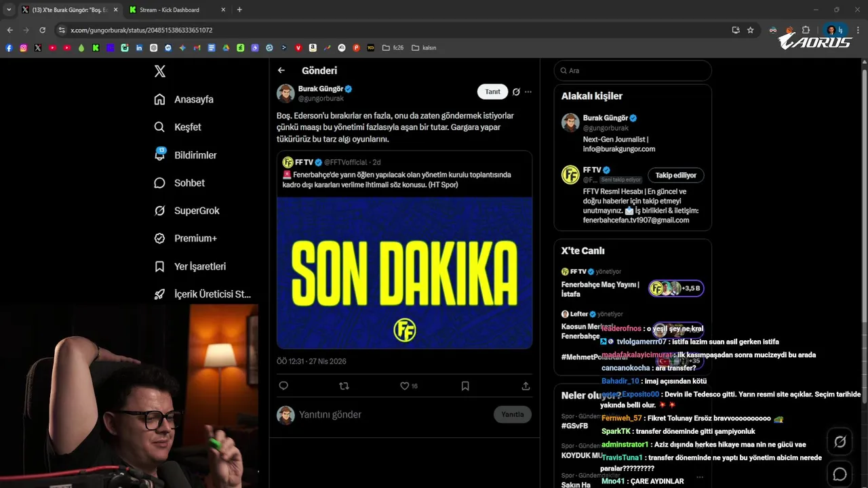This screenshot has height=488, width=868.
Task: Open Yer İşaretleri bookmarks in the sidebar
Action: pyautogui.click(x=190, y=266)
